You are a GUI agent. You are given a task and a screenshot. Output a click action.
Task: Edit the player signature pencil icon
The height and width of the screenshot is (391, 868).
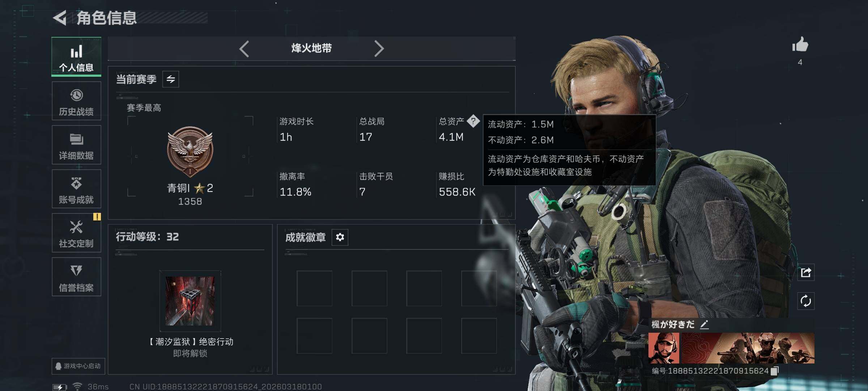pos(704,324)
